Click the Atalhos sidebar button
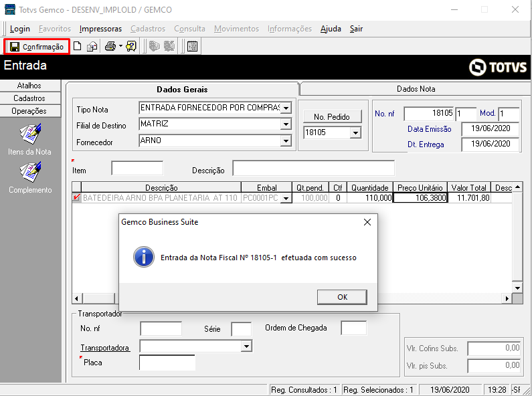Viewport: 532px width, 396px height. coord(30,86)
